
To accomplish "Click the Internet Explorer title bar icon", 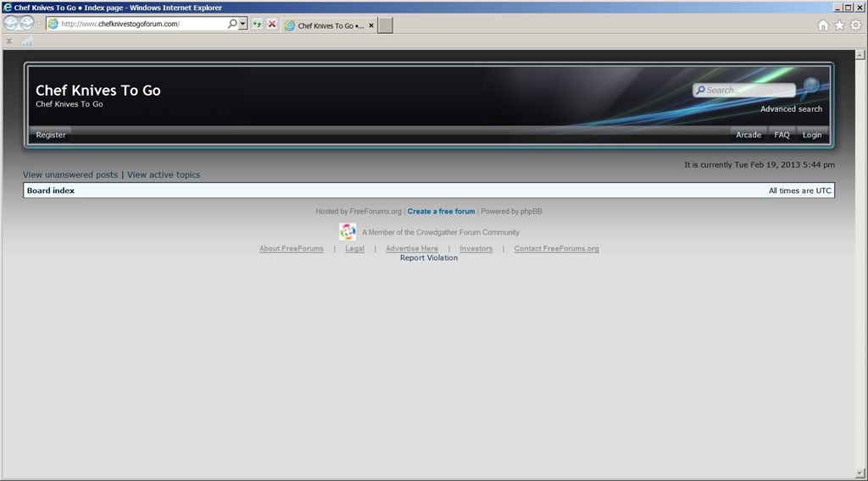I will click(x=7, y=7).
